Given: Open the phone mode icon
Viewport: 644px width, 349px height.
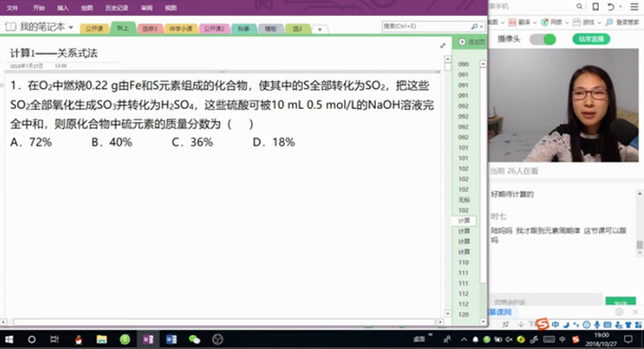Looking at the screenshot, I should 595,7.
